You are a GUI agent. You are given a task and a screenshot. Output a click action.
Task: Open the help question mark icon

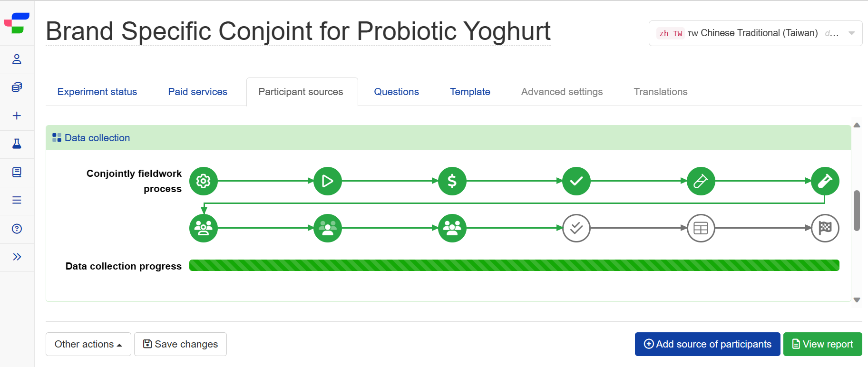[17, 229]
